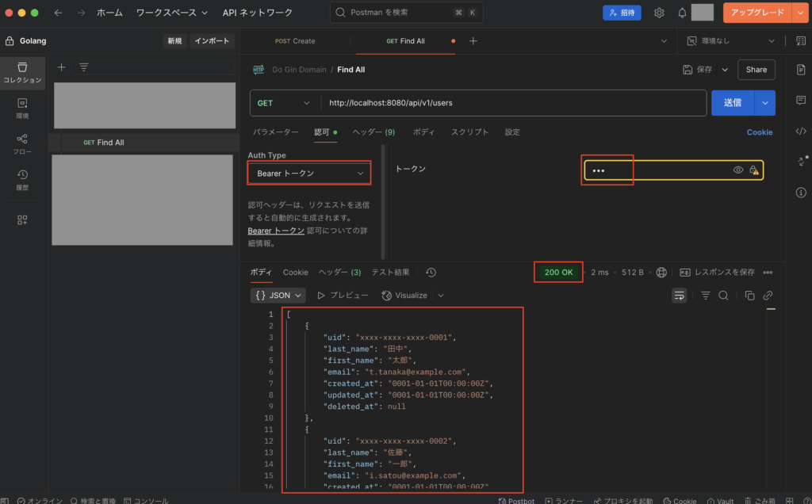This screenshot has height=504, width=812.
Task: Open the 保存 options dropdown arrow
Action: pyautogui.click(x=725, y=69)
